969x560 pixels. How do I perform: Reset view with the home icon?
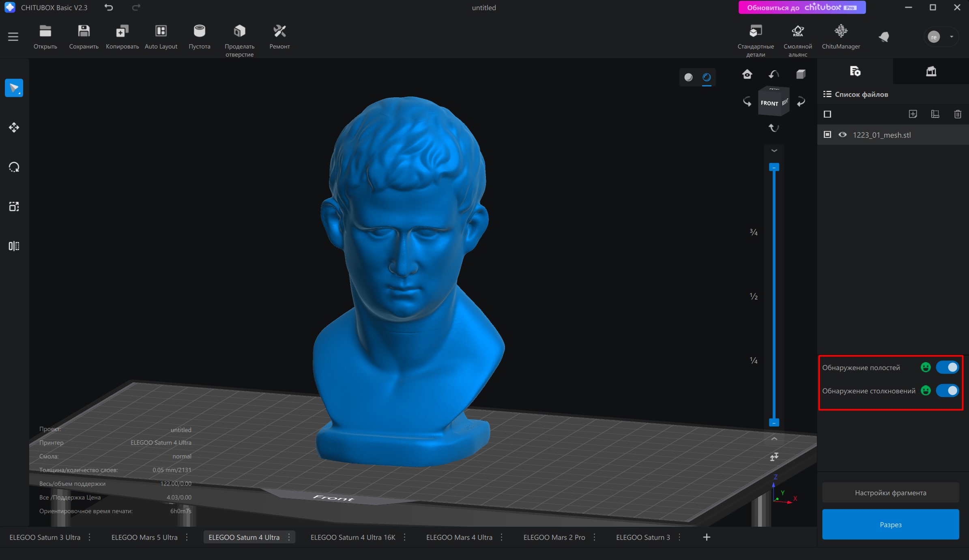(x=747, y=74)
